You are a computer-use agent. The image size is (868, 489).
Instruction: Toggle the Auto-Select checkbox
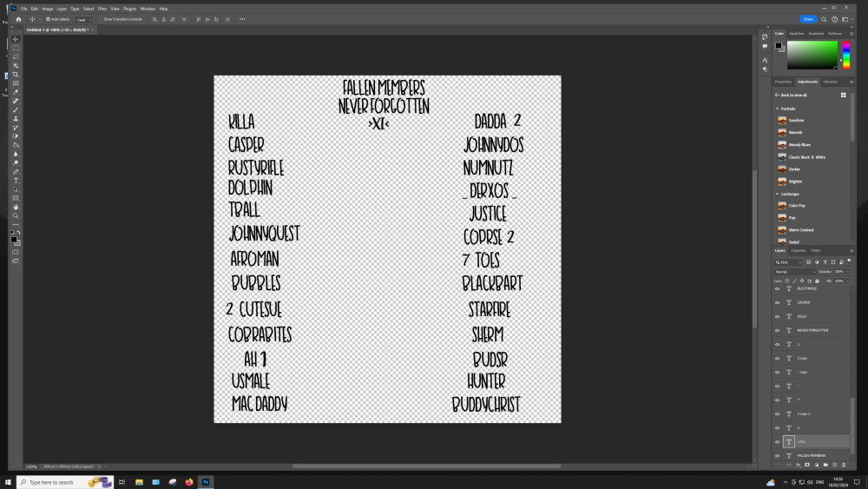click(48, 19)
